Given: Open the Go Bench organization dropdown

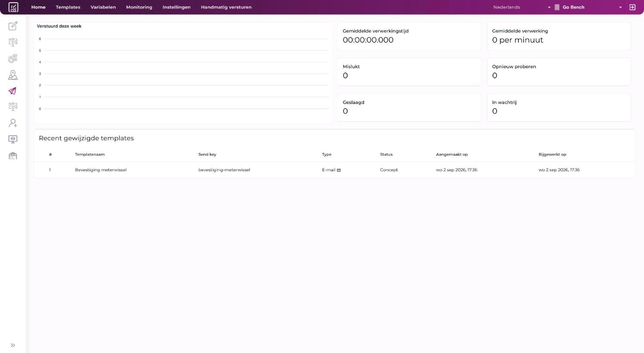Looking at the screenshot, I should [x=592, y=7].
